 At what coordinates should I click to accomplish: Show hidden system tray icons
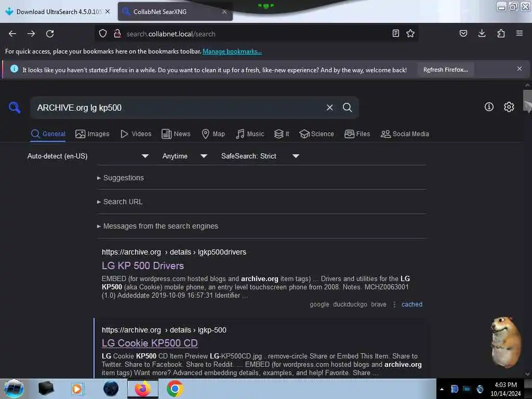[442, 389]
